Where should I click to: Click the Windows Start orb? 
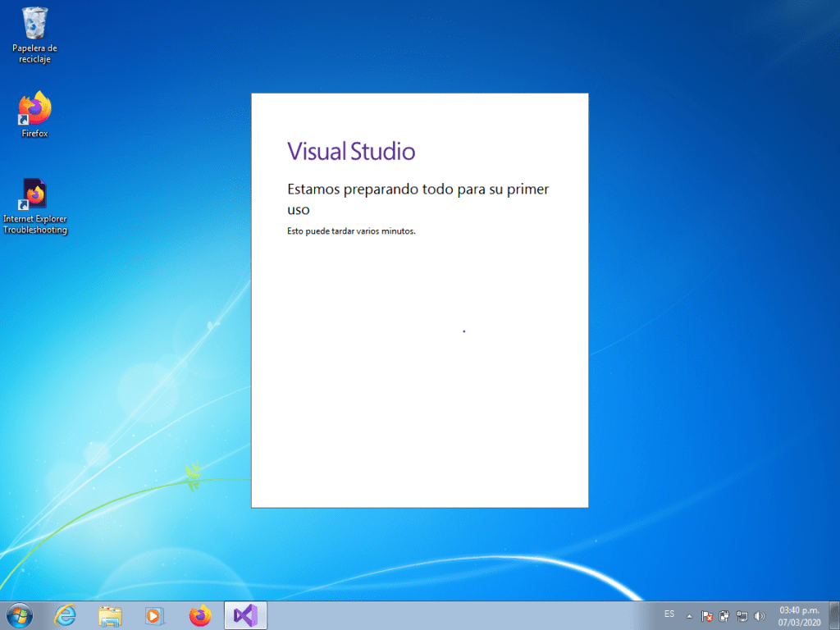pyautogui.click(x=20, y=614)
